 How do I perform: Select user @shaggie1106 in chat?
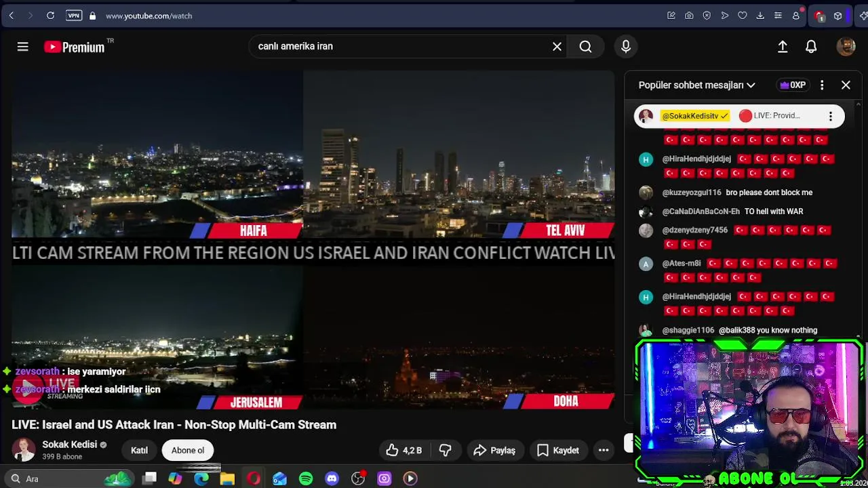(x=688, y=330)
